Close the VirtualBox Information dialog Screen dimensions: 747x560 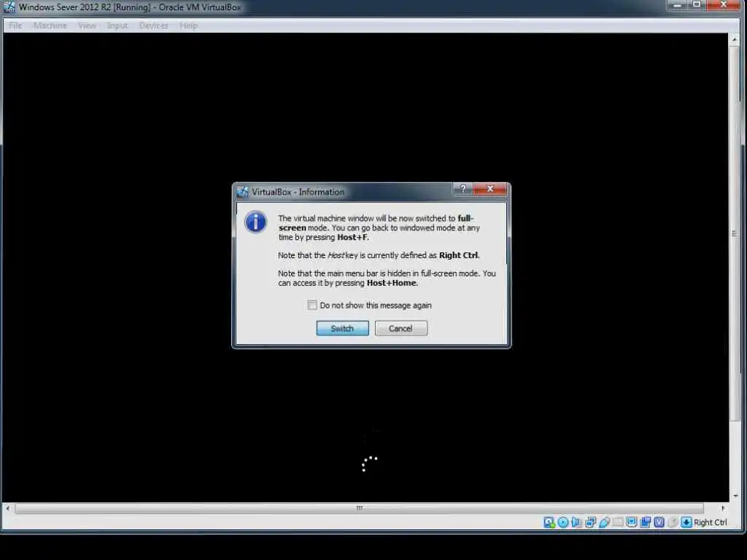[489, 189]
